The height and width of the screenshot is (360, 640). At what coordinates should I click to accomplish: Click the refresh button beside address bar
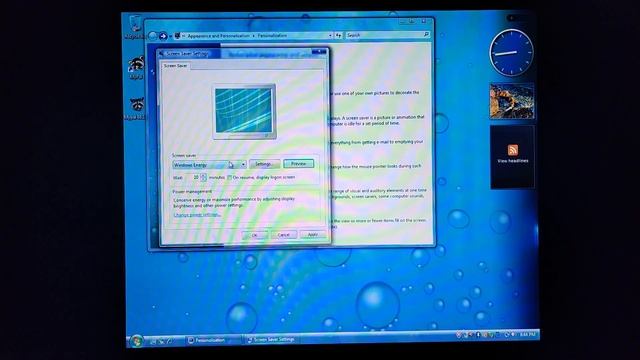click(x=338, y=36)
